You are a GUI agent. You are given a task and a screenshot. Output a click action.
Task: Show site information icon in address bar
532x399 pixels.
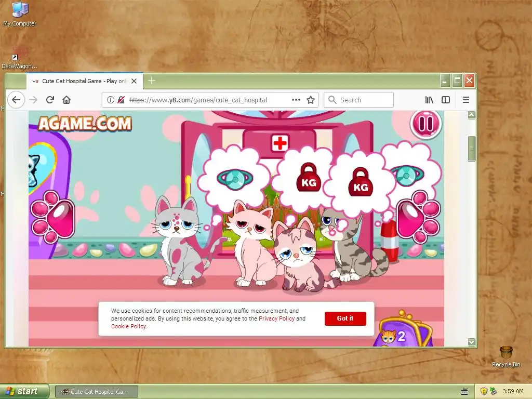111,100
